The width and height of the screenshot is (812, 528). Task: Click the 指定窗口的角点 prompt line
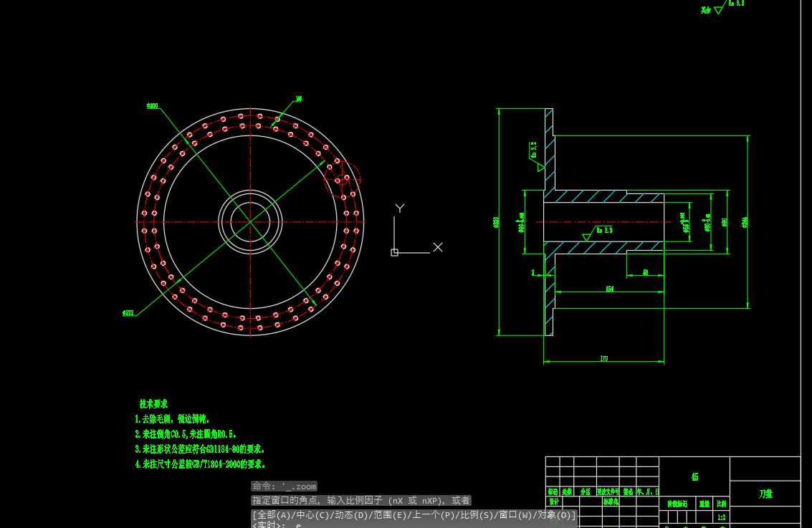(x=361, y=500)
